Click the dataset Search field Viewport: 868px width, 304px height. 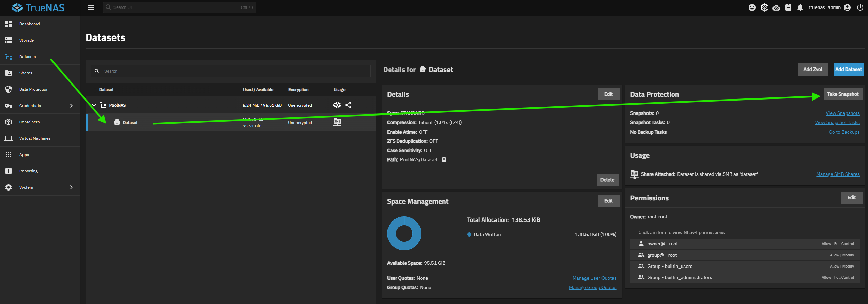[235, 71]
